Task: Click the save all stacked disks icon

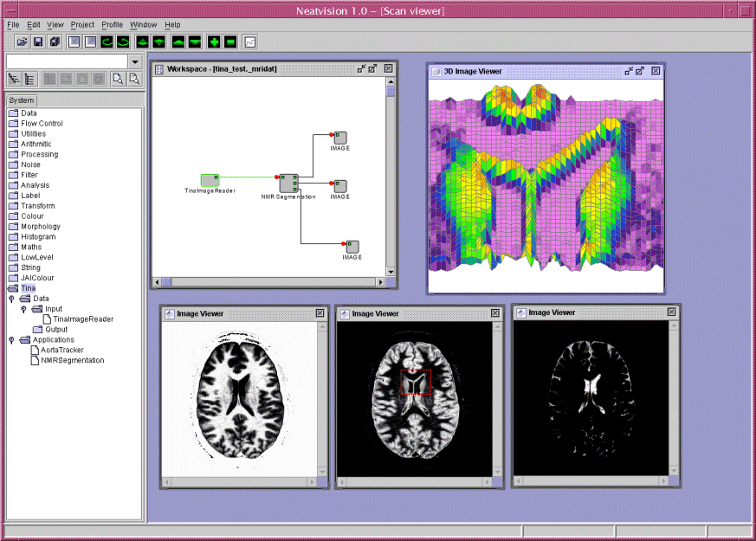Action: [55, 42]
